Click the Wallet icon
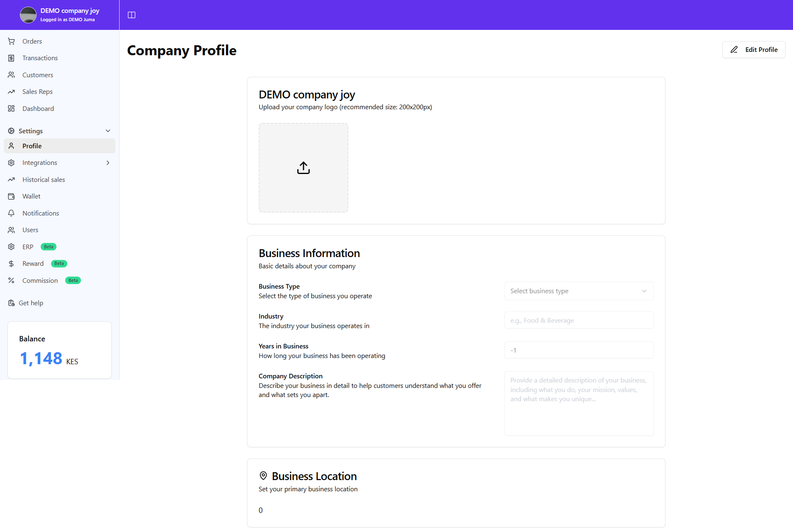Screen dimensions: 793x532 coord(11,196)
